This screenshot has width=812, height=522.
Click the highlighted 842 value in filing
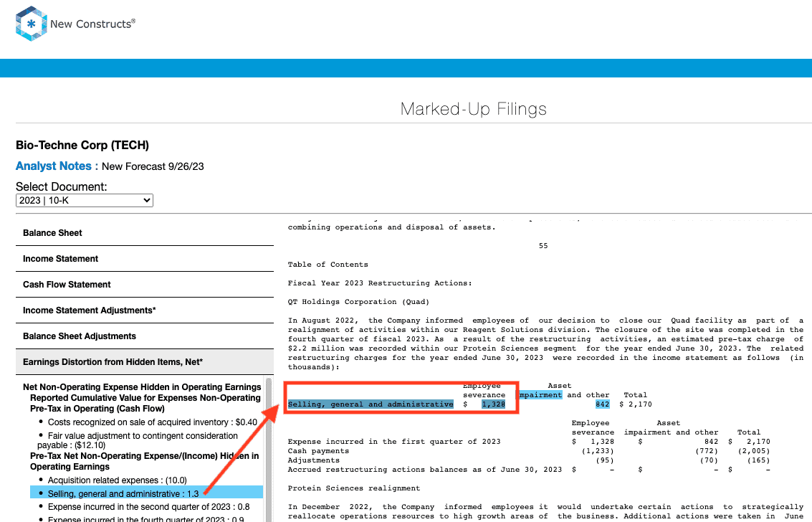pos(602,404)
